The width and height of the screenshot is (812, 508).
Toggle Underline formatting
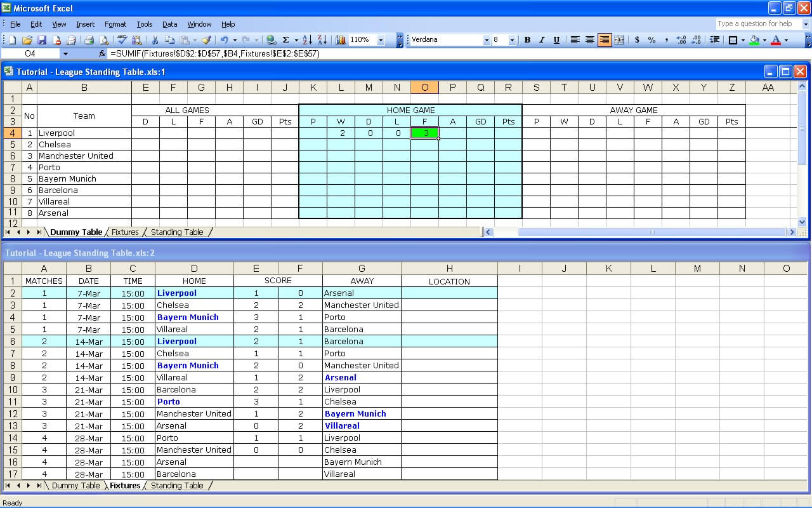point(556,40)
